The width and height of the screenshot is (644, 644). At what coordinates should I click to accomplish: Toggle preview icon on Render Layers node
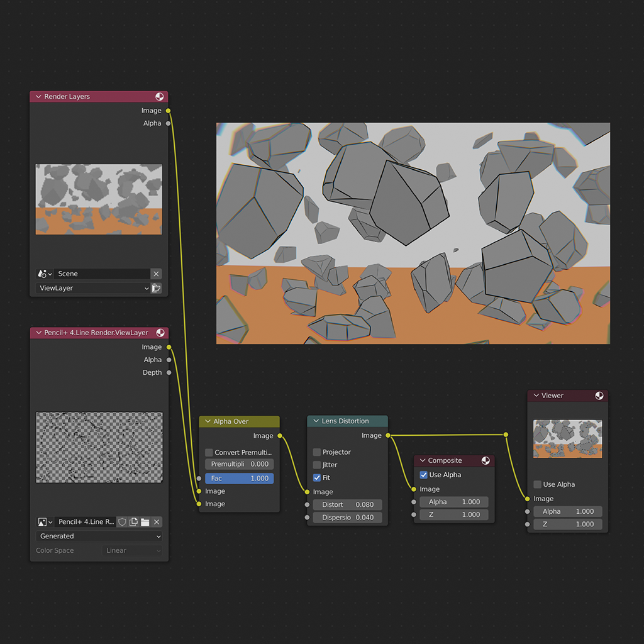pos(159,96)
